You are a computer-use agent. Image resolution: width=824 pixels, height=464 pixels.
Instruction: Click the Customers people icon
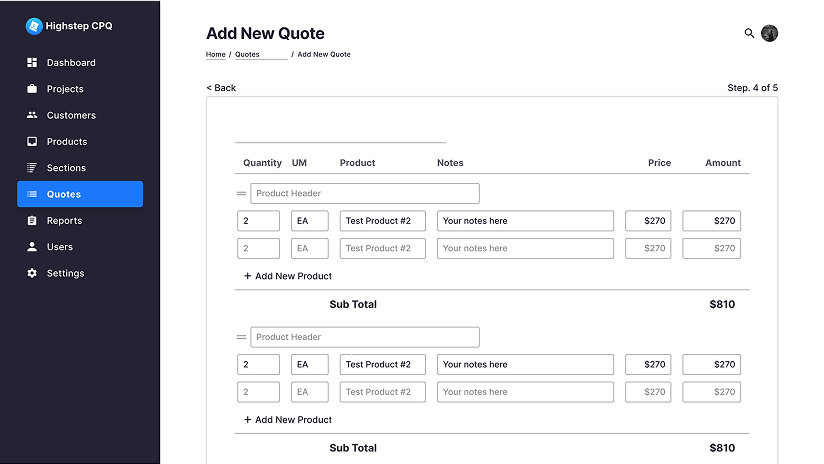pos(32,115)
